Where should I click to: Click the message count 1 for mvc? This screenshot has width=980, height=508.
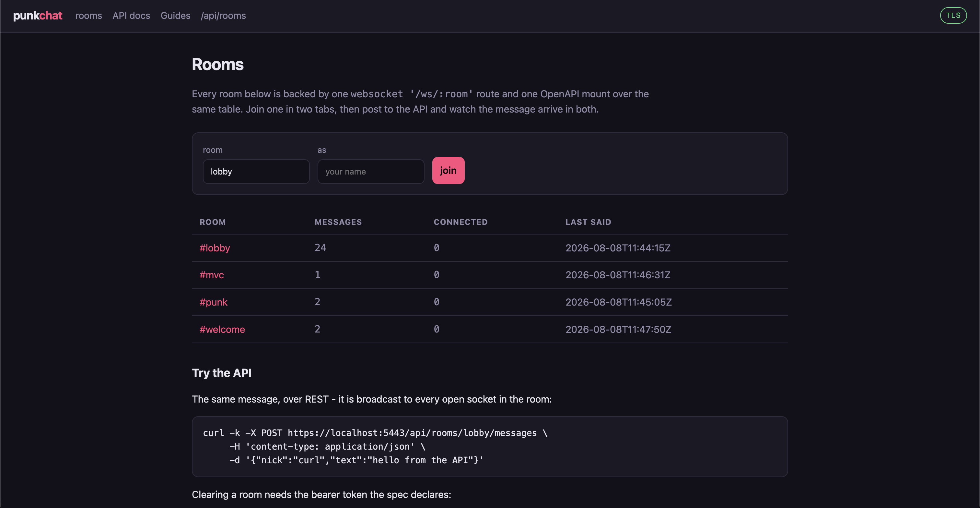tap(318, 275)
